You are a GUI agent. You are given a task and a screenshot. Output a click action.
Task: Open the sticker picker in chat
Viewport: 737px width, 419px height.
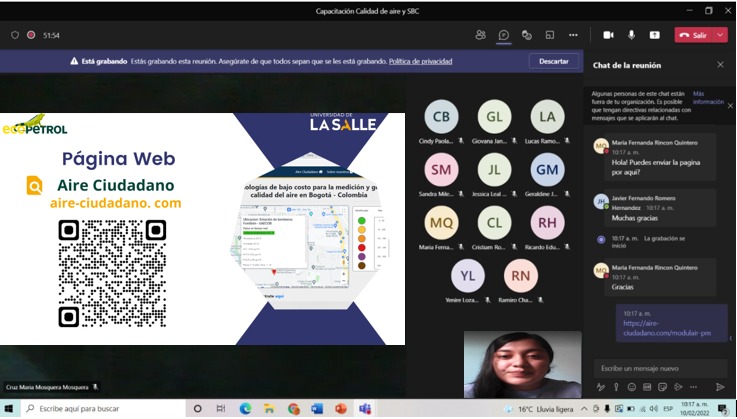662,387
